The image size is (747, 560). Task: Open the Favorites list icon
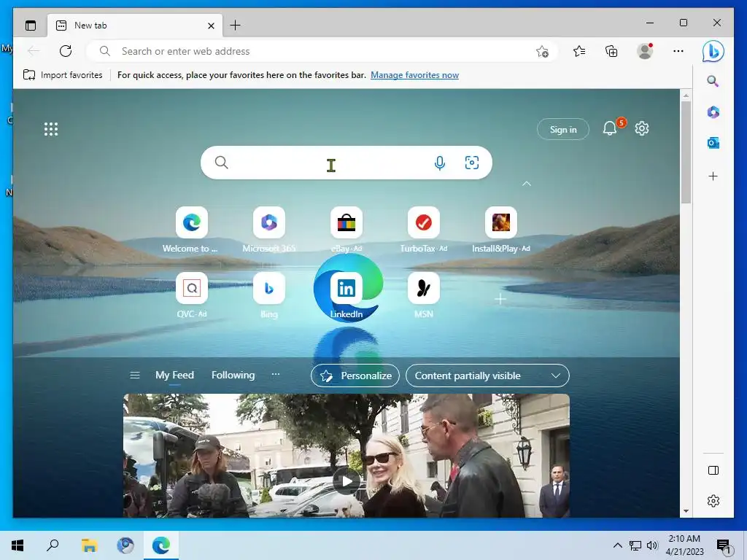(579, 51)
